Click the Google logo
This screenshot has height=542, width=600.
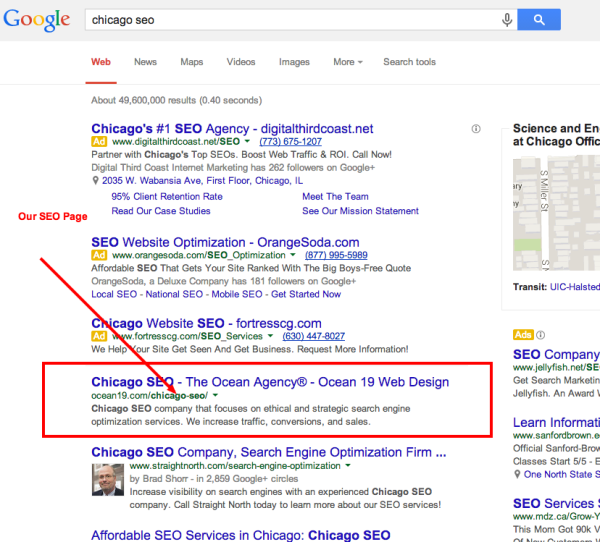coord(37,20)
